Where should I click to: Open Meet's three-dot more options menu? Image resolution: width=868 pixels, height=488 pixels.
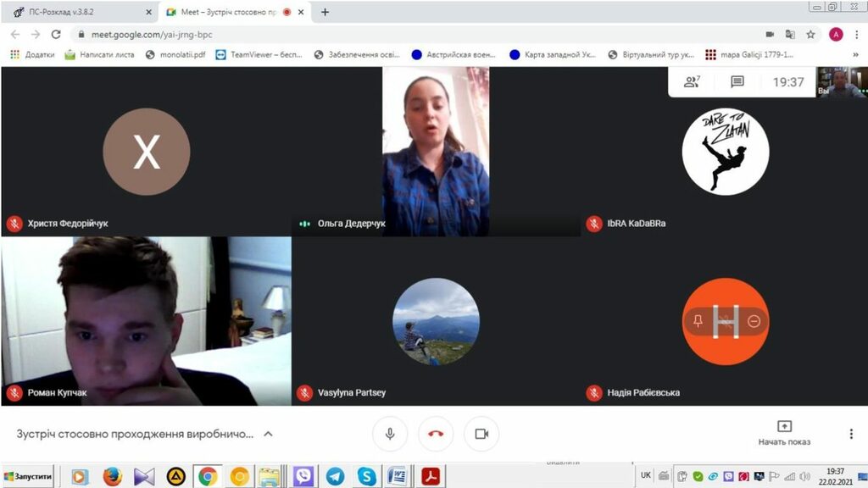(851, 434)
